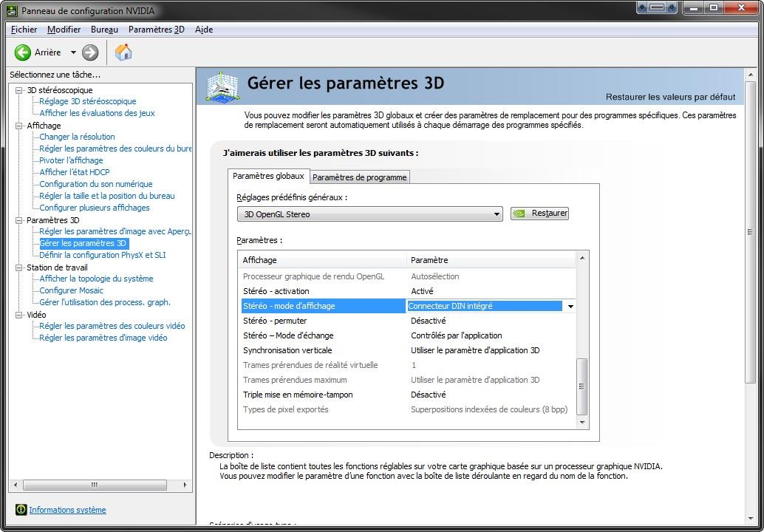Select Définir la configuration PhysX et SLI
Image resolution: width=764 pixels, height=532 pixels.
102,255
